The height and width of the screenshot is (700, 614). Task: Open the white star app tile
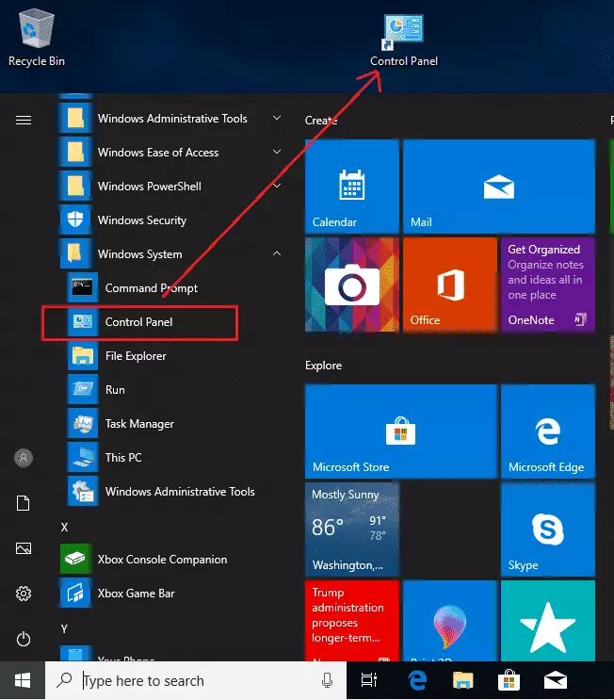[548, 621]
